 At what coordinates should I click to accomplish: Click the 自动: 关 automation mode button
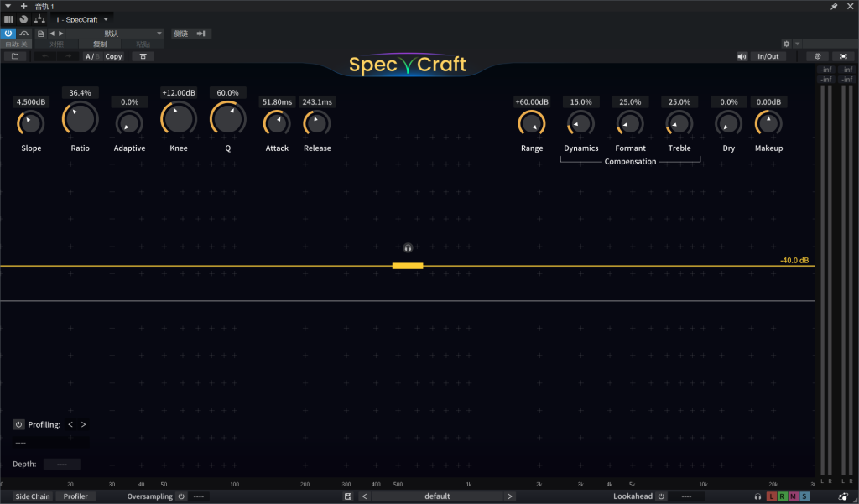(x=16, y=44)
